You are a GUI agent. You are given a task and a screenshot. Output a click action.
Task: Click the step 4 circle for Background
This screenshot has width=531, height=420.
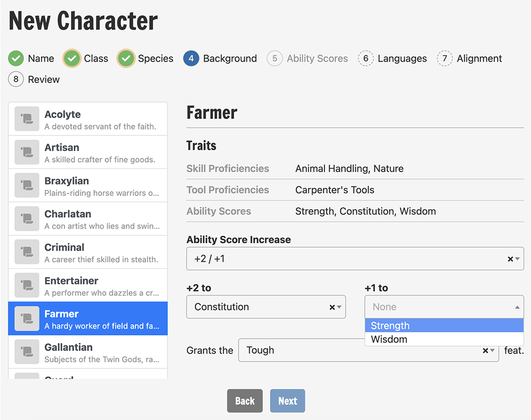tap(191, 58)
